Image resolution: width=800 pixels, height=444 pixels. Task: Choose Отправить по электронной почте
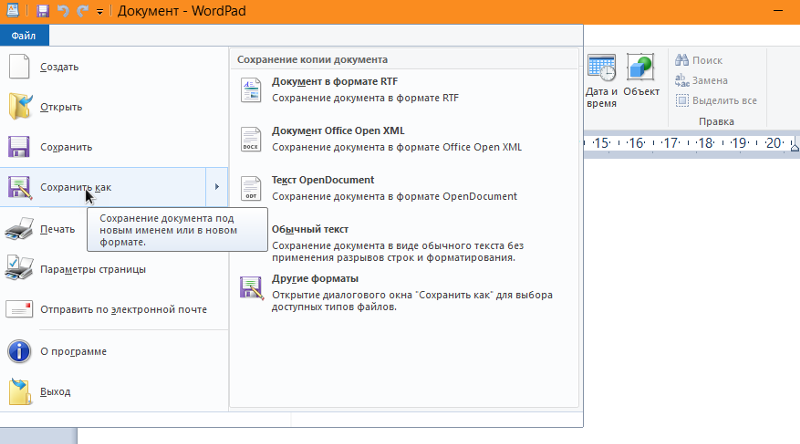(x=123, y=309)
